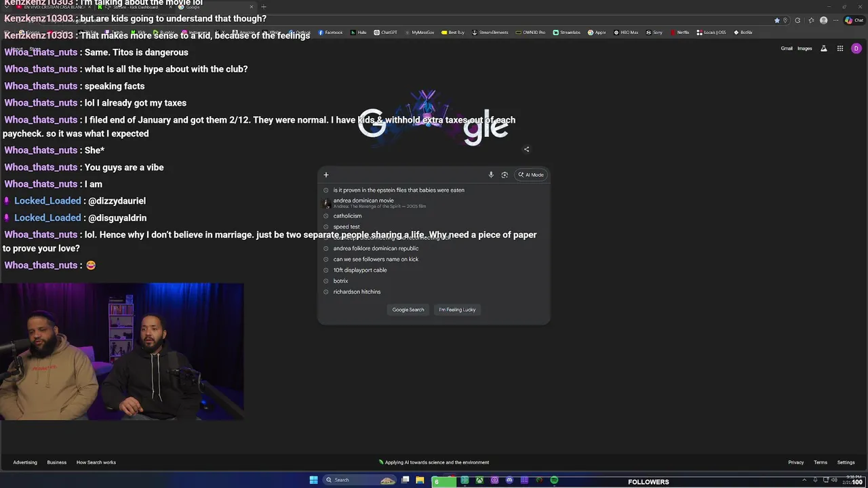Screen dimensions: 868x488
Task: Open the Google apps grid
Action: tap(840, 48)
